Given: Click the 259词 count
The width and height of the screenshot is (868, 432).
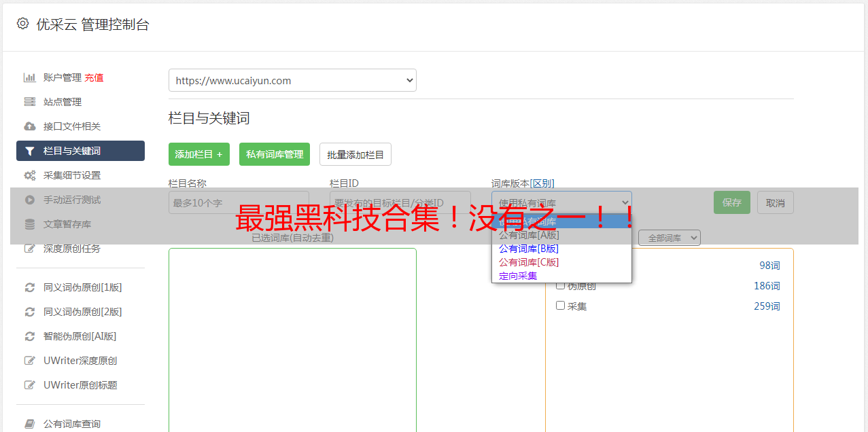Looking at the screenshot, I should coord(767,306).
